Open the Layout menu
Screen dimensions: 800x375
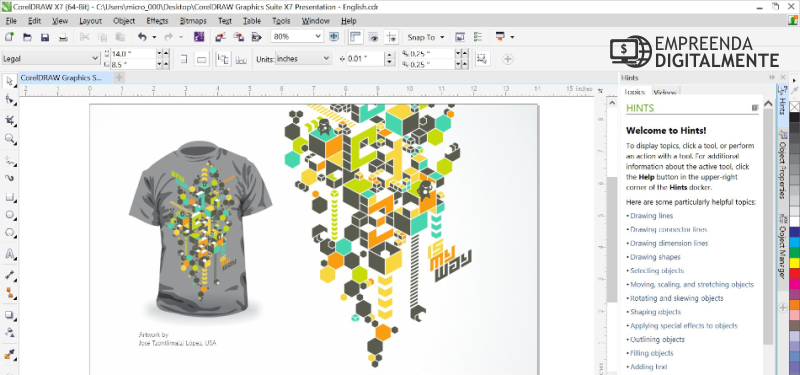pos(90,21)
